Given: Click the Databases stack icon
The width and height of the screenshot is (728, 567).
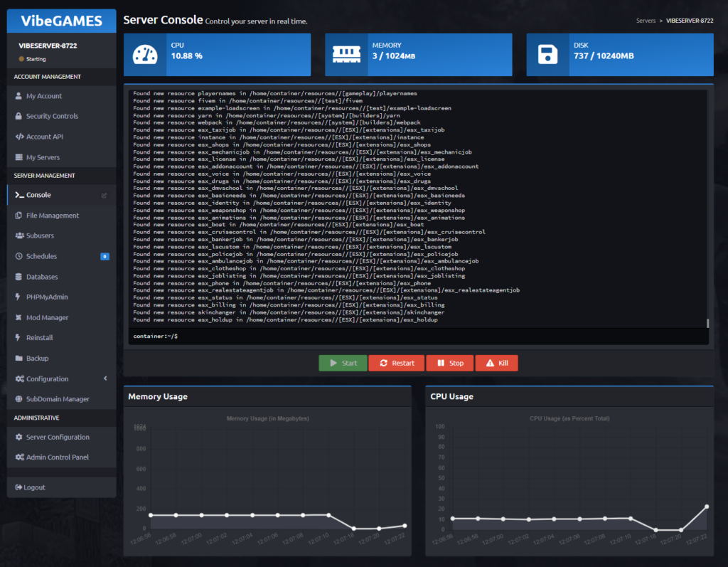Looking at the screenshot, I should (x=18, y=277).
